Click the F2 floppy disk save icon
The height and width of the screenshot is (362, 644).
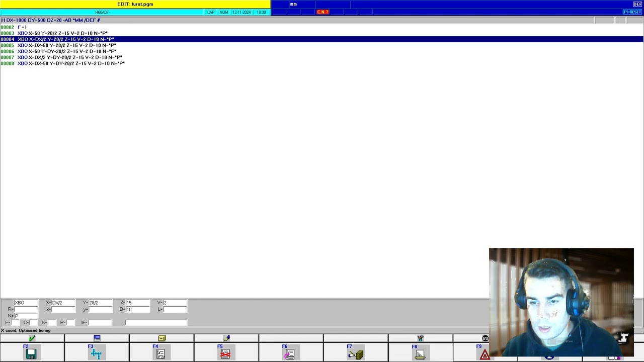(x=31, y=354)
